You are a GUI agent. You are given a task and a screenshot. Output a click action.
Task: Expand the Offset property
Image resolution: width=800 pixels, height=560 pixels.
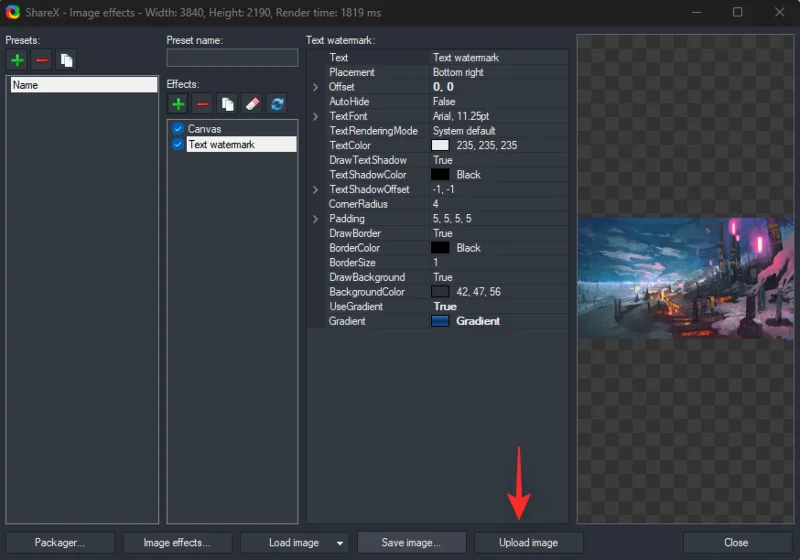coord(315,87)
